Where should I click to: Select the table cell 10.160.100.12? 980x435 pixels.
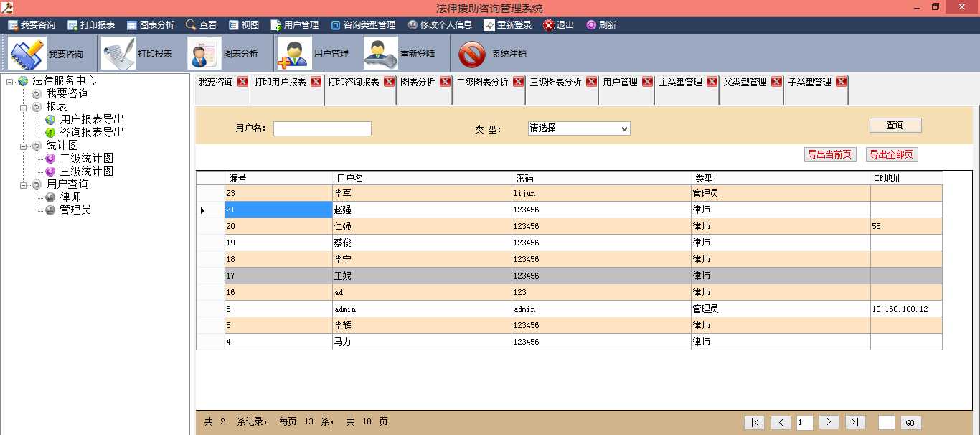(906, 309)
